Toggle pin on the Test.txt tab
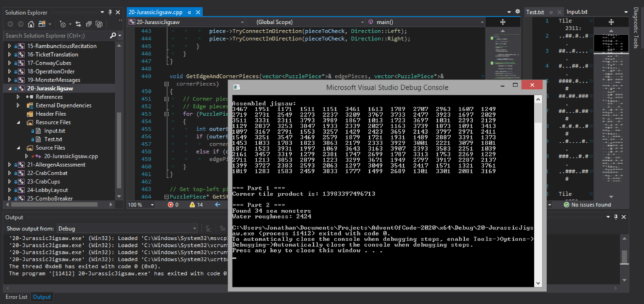The width and height of the screenshot is (644, 304). (550, 13)
